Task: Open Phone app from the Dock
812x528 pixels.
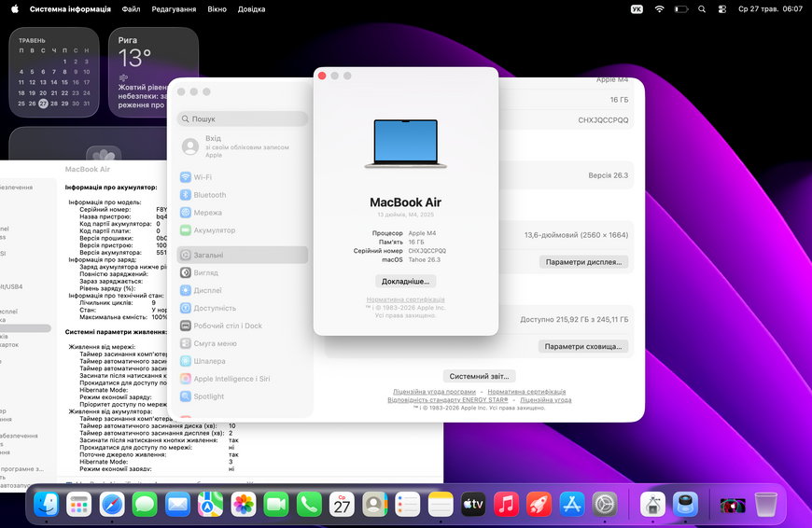Action: coord(309,504)
